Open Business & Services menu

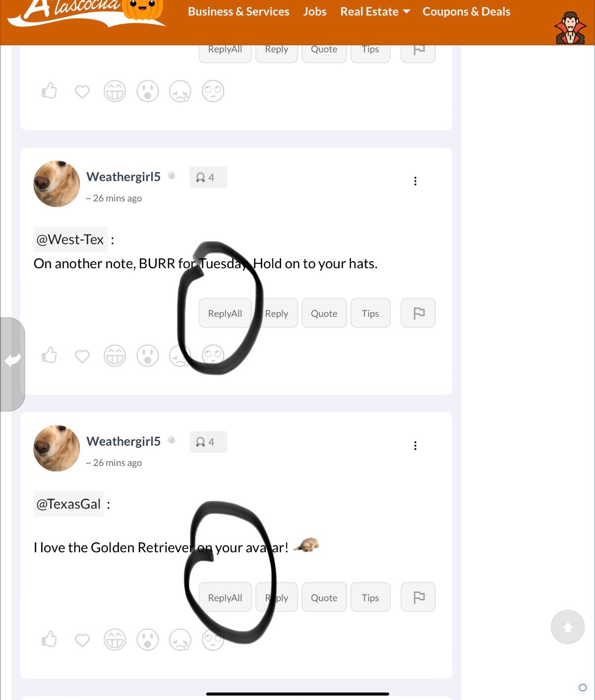tap(238, 11)
